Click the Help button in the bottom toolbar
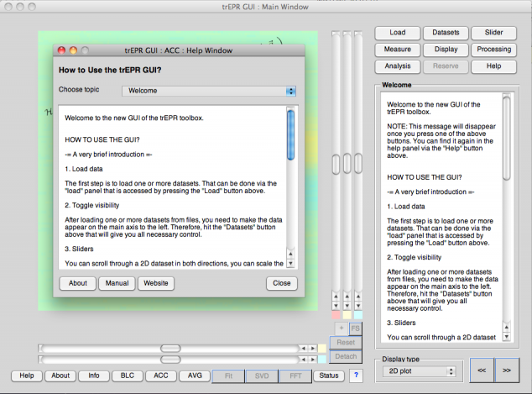 coord(27,376)
